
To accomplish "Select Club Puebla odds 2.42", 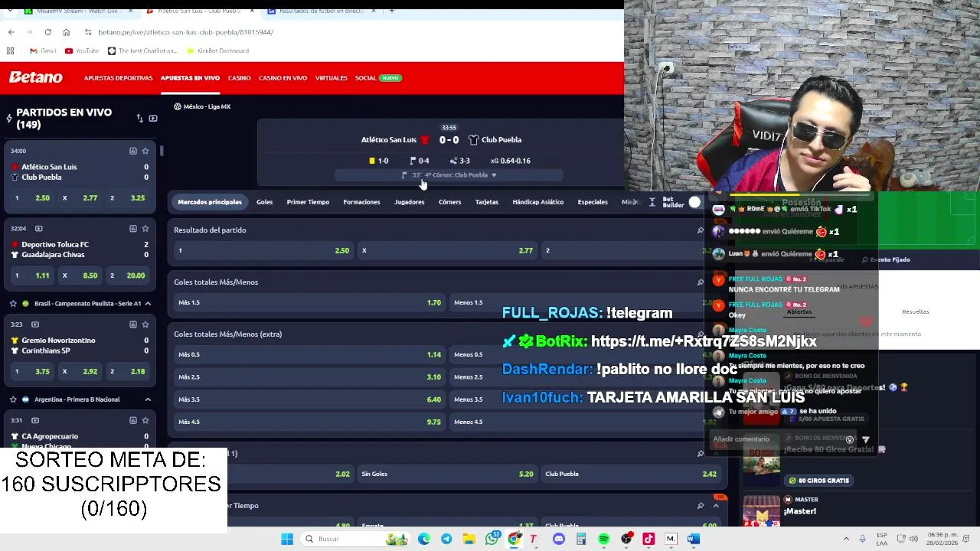I will 631,474.
